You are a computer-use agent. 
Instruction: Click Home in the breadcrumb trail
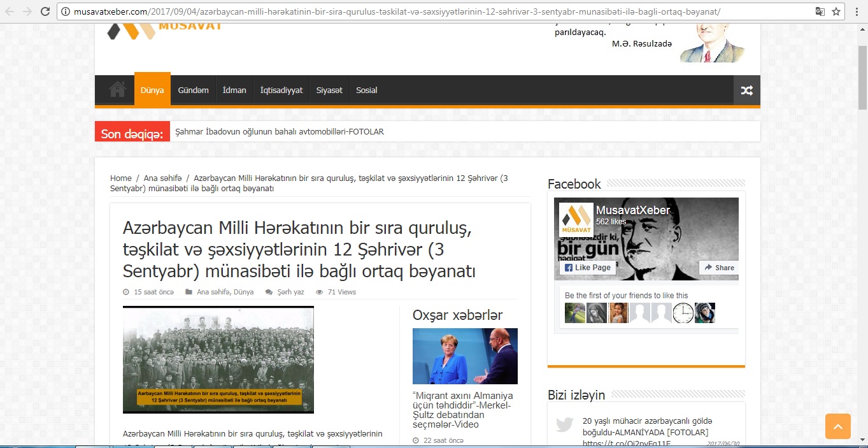click(120, 178)
